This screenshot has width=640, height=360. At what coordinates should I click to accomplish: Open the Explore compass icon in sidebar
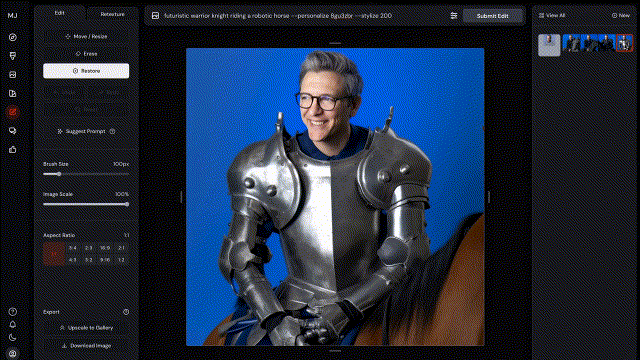tap(13, 37)
